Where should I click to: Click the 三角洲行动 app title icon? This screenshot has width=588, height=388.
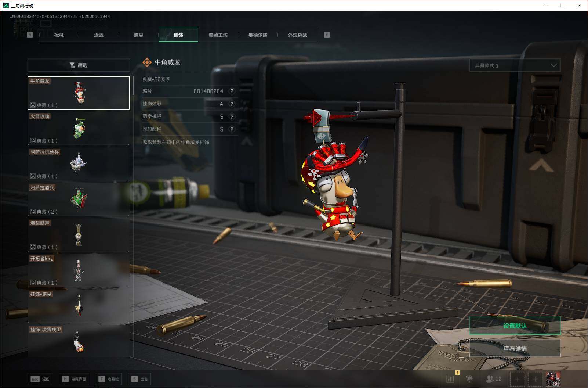tap(6, 6)
